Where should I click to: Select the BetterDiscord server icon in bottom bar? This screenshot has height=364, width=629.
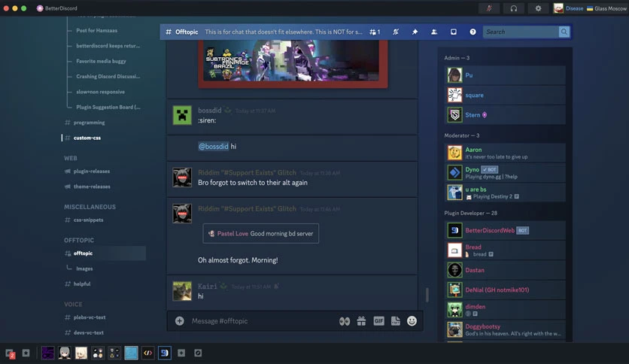coord(165,353)
